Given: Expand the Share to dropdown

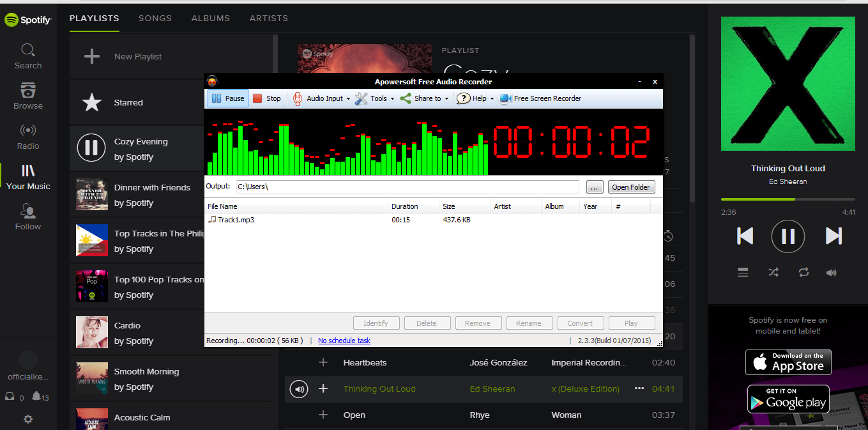Looking at the screenshot, I should 424,98.
